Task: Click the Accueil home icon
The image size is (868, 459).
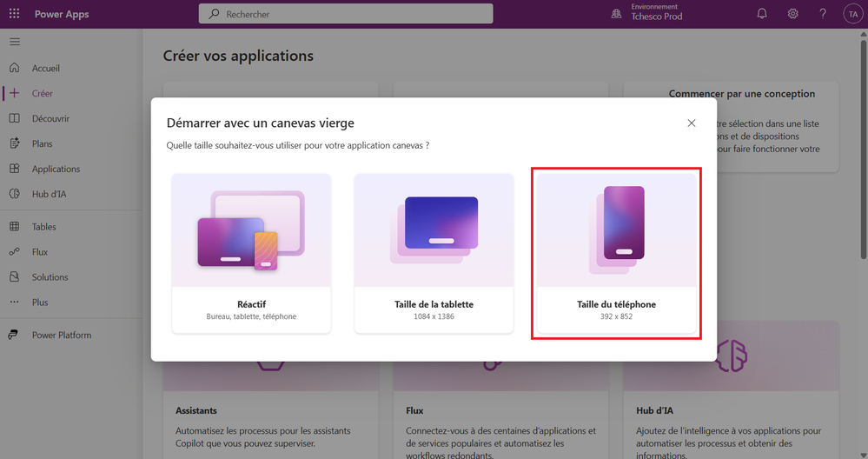Action: (15, 68)
